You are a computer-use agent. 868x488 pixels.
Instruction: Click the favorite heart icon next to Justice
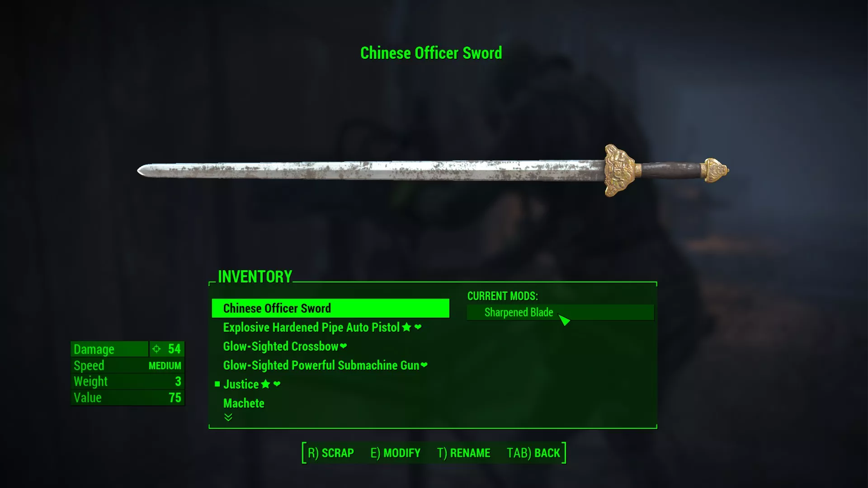(277, 384)
